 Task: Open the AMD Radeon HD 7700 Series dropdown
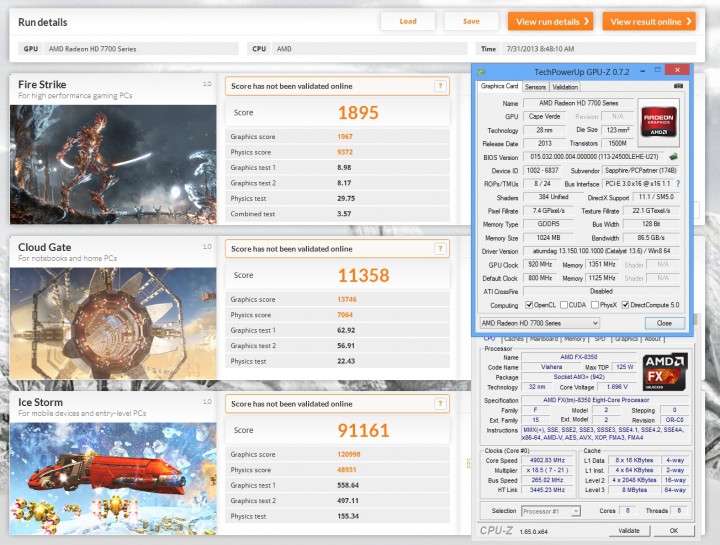pos(540,323)
